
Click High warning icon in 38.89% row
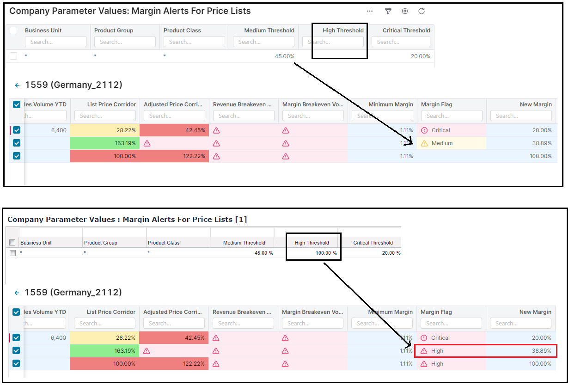pyautogui.click(x=424, y=351)
